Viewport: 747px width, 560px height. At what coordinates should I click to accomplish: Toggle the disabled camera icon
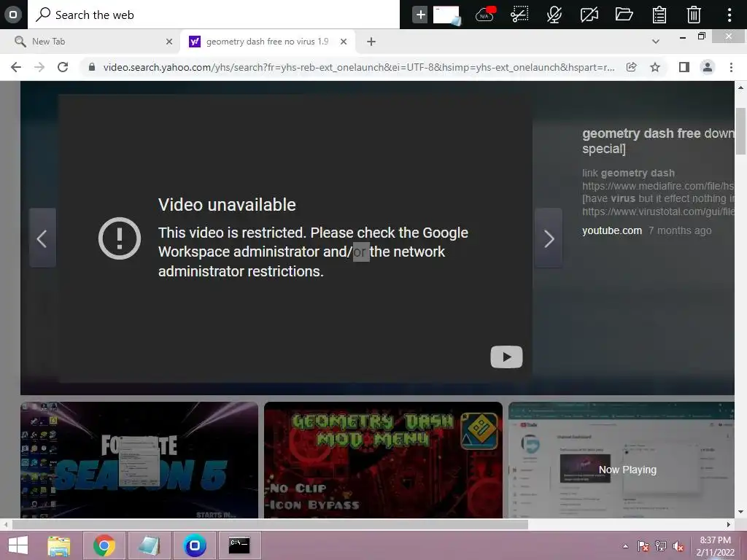point(589,15)
